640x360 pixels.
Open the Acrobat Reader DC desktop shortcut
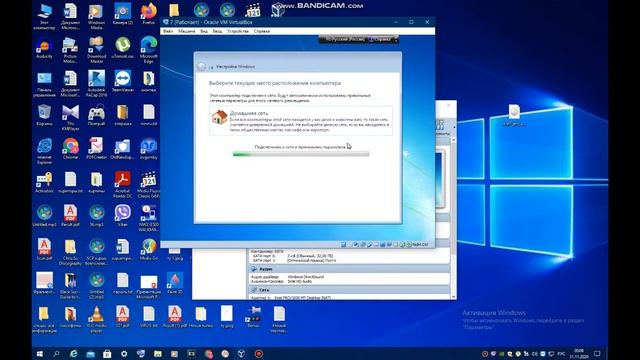pyautogui.click(x=122, y=184)
